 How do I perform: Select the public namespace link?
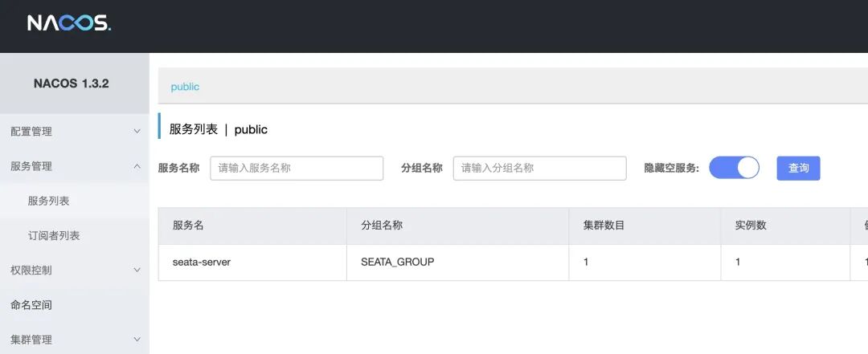click(x=185, y=87)
